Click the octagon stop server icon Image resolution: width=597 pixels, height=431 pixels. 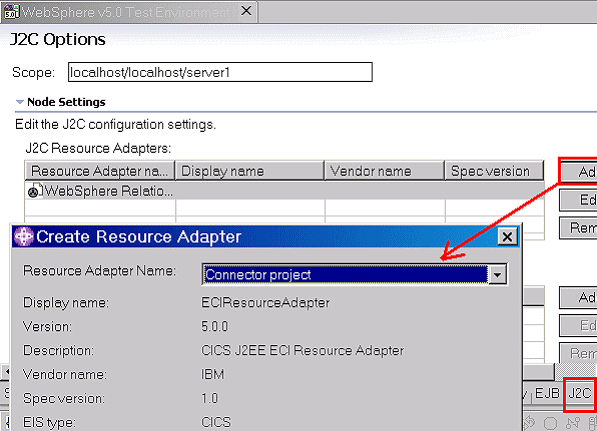click(x=551, y=423)
